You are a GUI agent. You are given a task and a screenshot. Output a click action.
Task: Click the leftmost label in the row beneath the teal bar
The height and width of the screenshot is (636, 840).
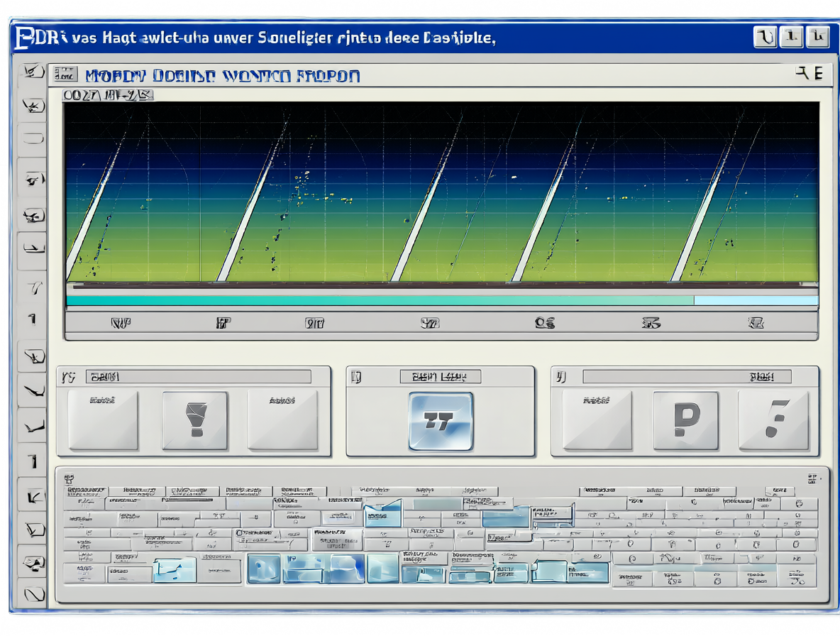pyautogui.click(x=121, y=323)
